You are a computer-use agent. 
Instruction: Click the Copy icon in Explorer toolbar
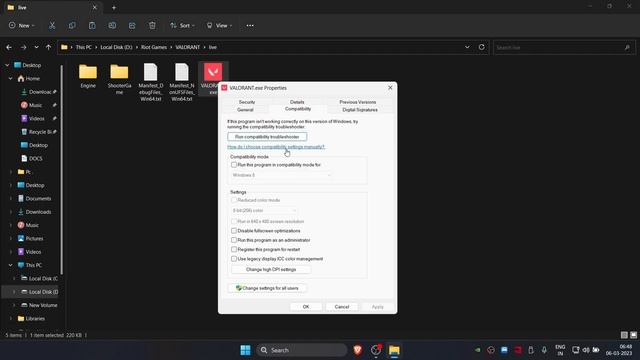[72, 25]
